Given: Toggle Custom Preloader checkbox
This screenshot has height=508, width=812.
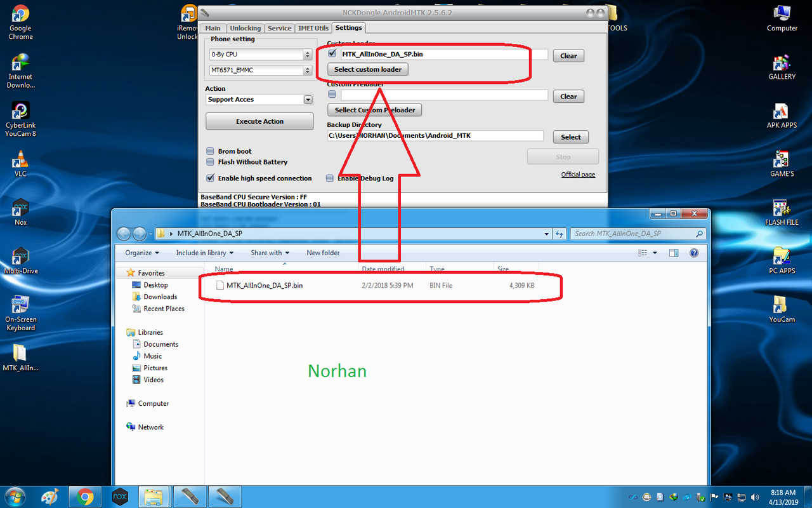Looking at the screenshot, I should click(332, 95).
